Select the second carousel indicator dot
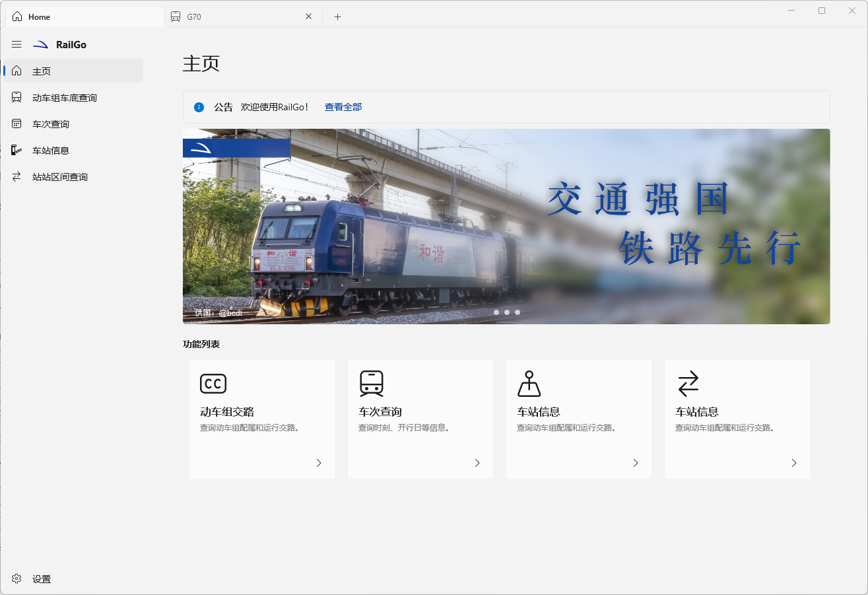 pos(506,312)
